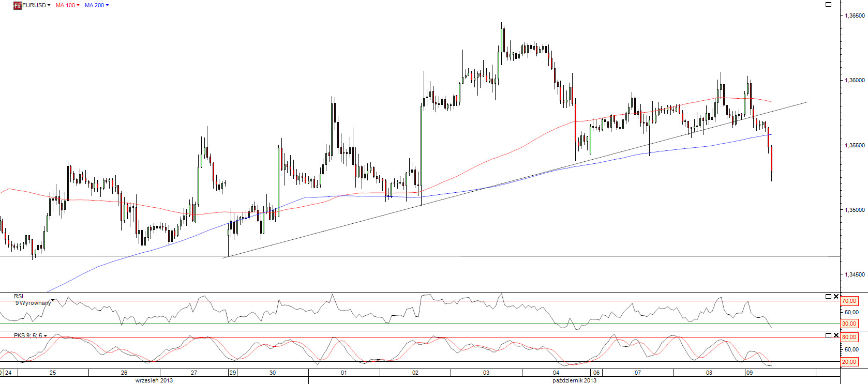
Task: Maximize the RSI indicator panel
Action: (x=828, y=296)
